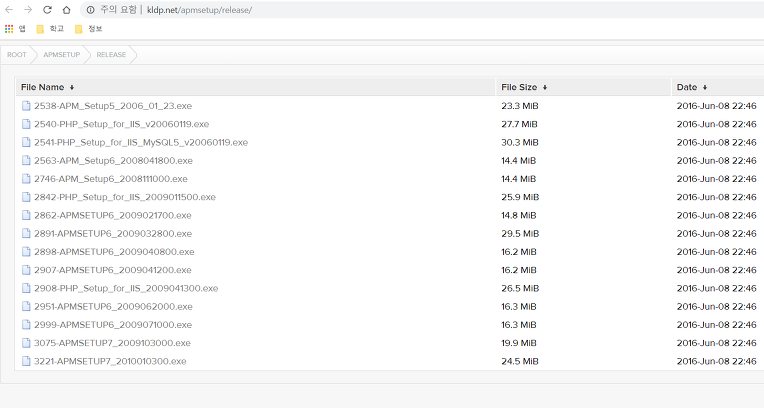The image size is (764, 408).
Task: Click the 23.3 MiB file size cell
Action: click(520, 106)
